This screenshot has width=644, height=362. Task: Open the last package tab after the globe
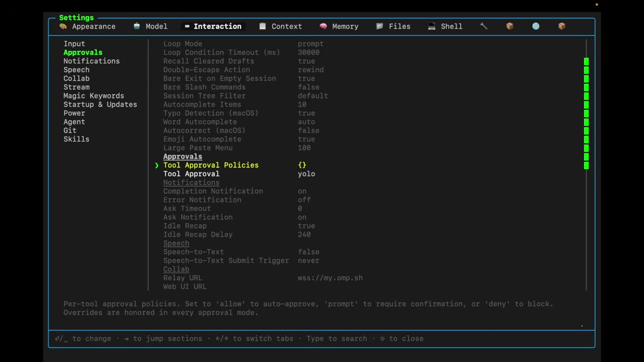coord(562,26)
